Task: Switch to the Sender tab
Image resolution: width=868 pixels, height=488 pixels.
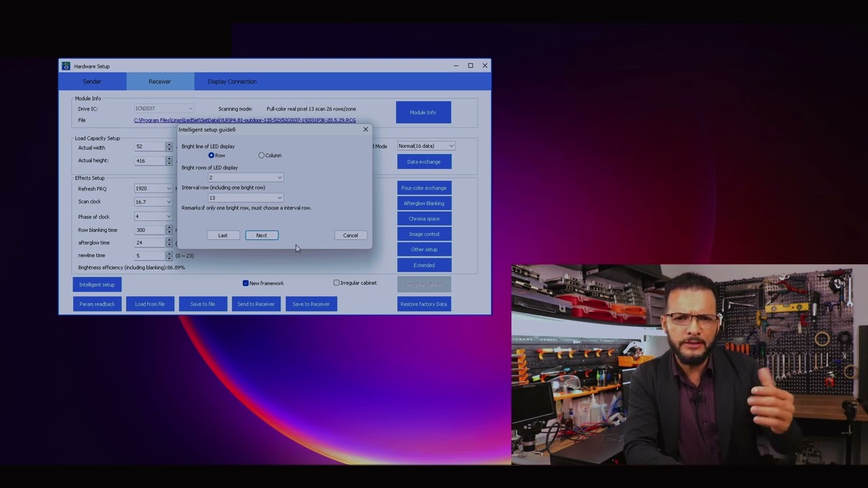Action: (92, 81)
